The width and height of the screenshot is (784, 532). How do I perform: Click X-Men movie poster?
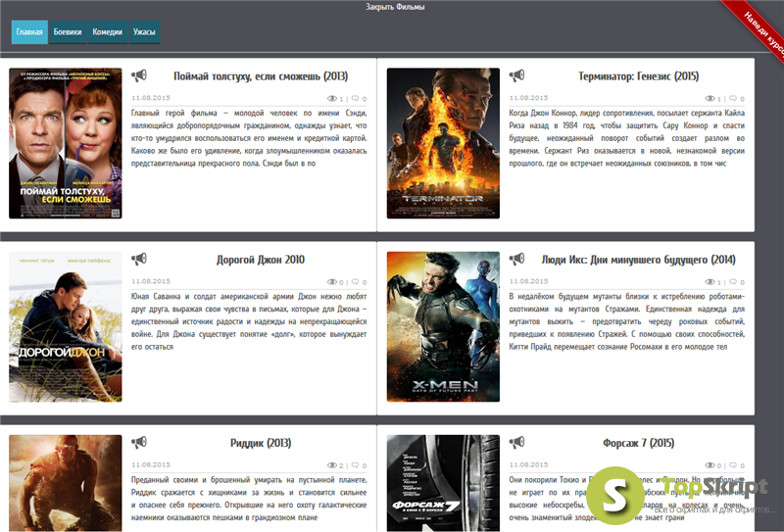coord(443,327)
